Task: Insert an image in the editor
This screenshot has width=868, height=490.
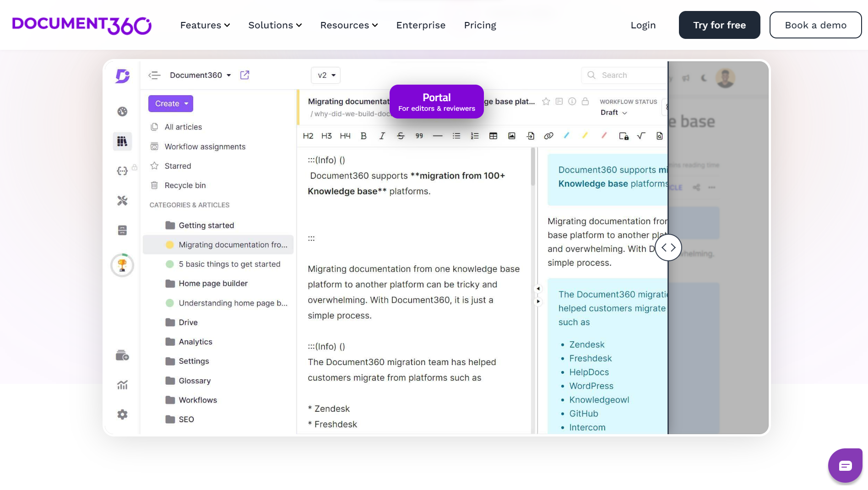Action: 512,136
